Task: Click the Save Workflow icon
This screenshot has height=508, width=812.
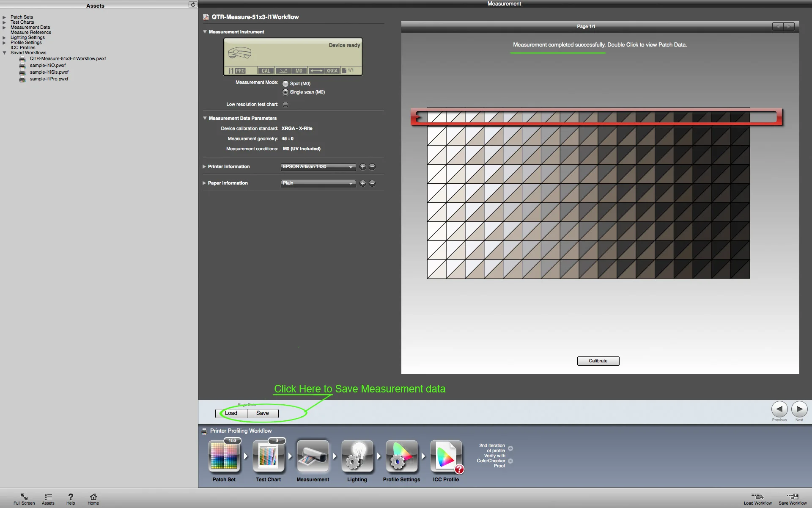Action: pyautogui.click(x=792, y=497)
